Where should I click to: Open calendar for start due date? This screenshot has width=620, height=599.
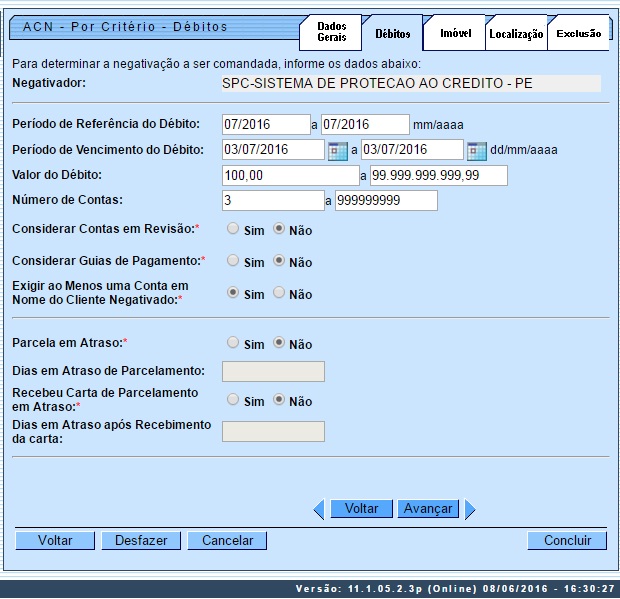tap(338, 151)
